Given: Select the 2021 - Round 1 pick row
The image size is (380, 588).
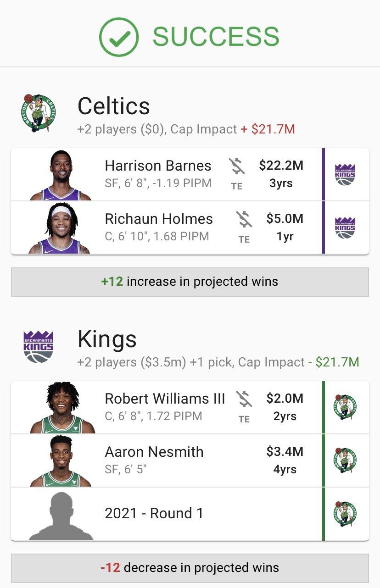Looking at the screenshot, I should 154,513.
